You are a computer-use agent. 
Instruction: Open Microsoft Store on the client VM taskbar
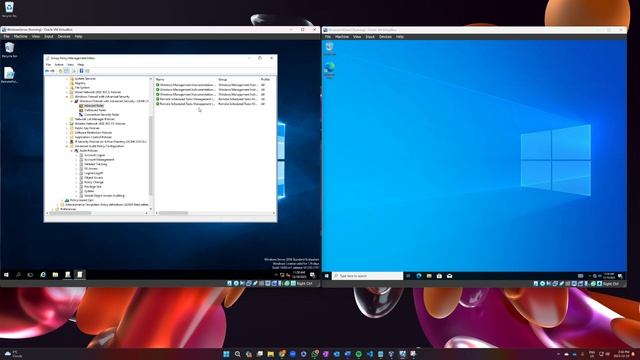coord(439,276)
